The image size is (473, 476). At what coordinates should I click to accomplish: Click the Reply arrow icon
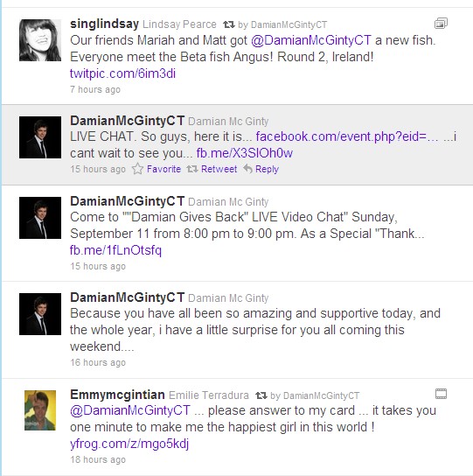point(247,169)
